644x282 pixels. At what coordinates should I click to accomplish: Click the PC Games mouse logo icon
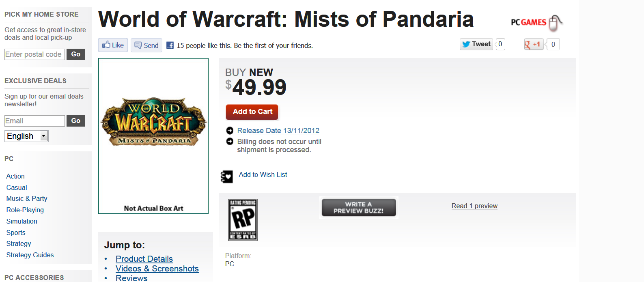coord(554,23)
